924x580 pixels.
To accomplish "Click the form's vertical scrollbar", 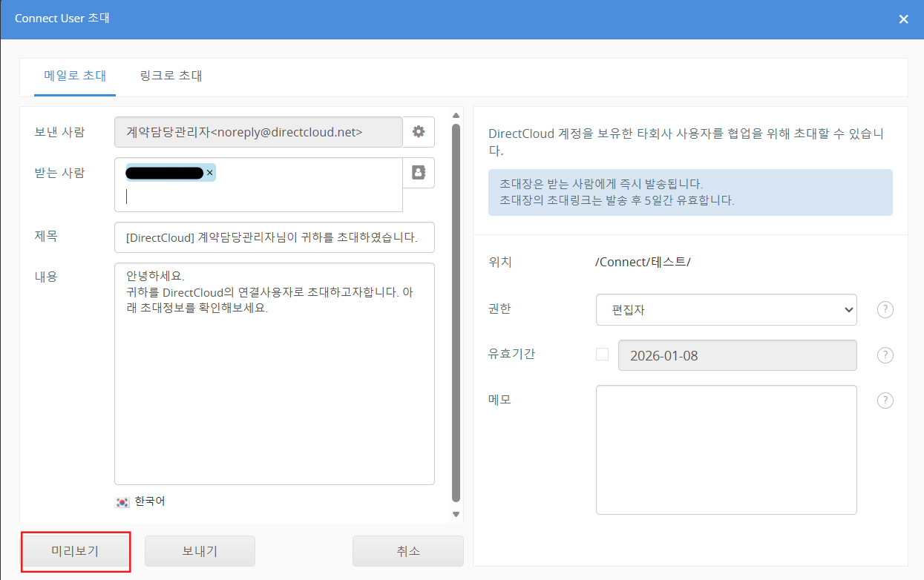I will pyautogui.click(x=456, y=312).
